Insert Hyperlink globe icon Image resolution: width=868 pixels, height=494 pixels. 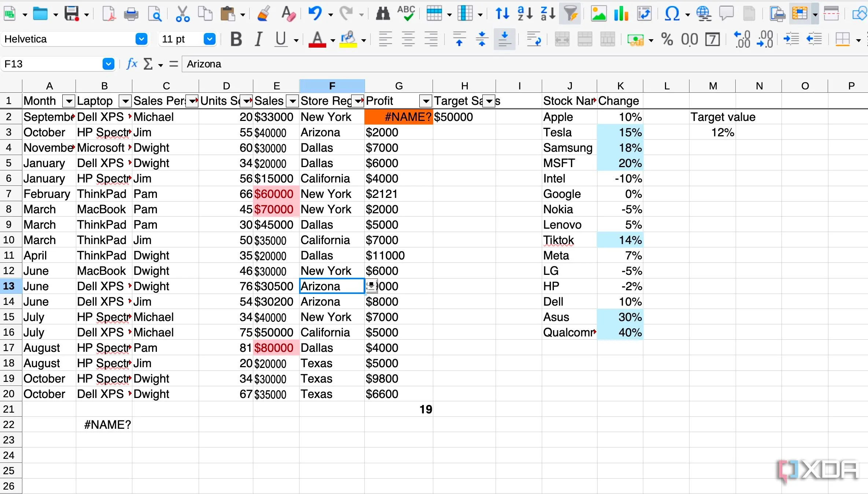click(704, 14)
